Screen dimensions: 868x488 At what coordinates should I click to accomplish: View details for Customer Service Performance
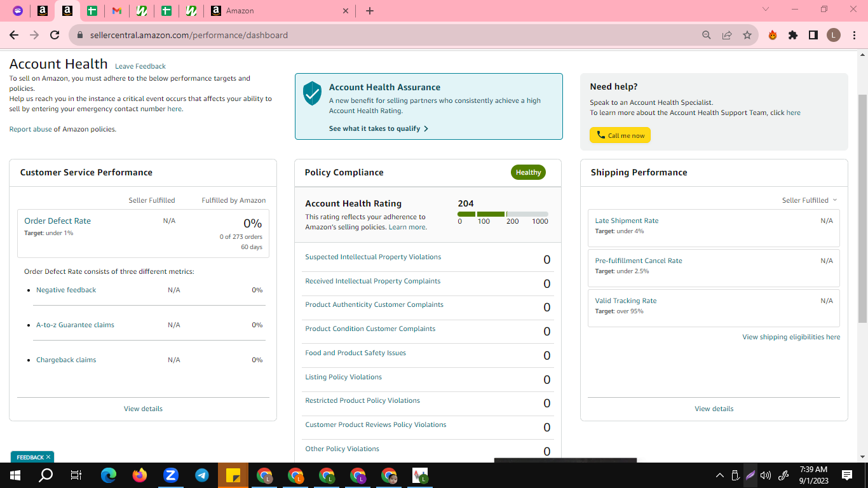[x=143, y=409]
